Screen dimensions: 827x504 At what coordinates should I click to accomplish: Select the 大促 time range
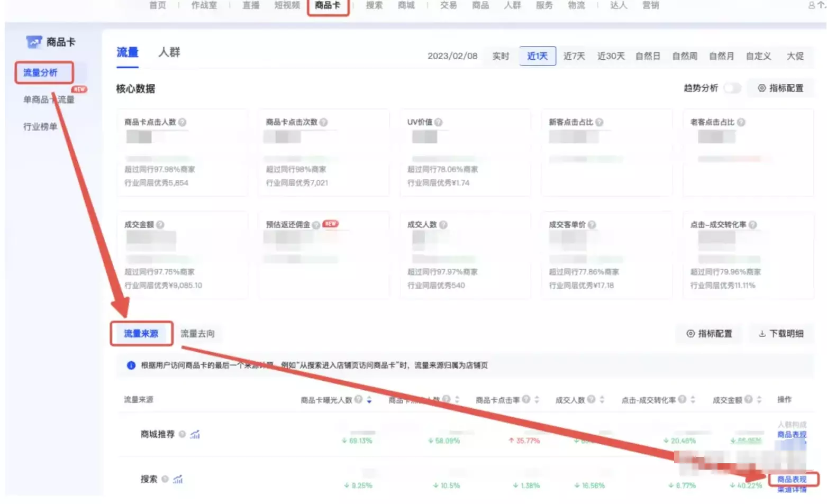(x=795, y=56)
